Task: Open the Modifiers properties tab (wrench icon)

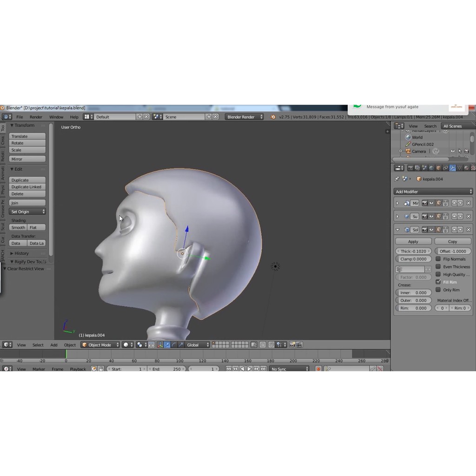Action: click(452, 168)
